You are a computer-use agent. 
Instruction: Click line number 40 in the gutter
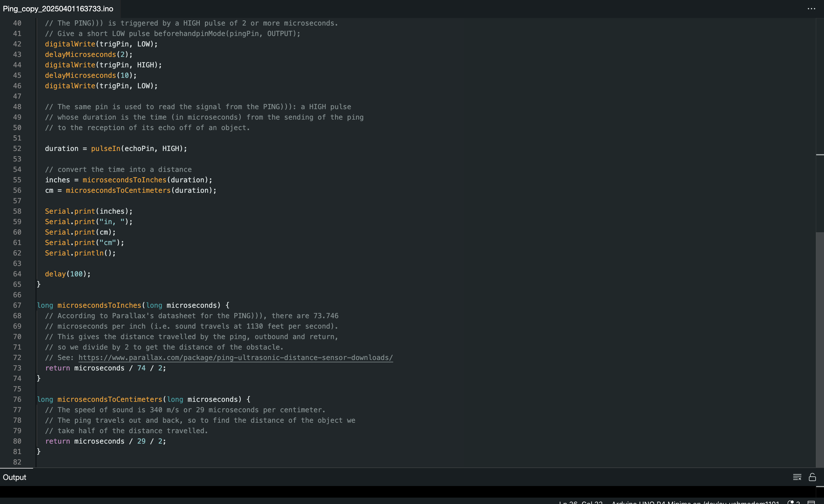(x=17, y=23)
